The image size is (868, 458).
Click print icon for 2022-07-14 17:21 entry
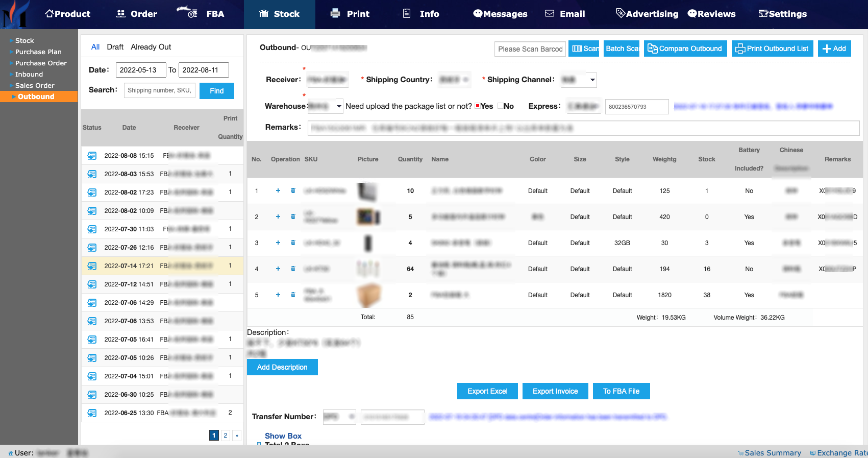[x=92, y=266]
